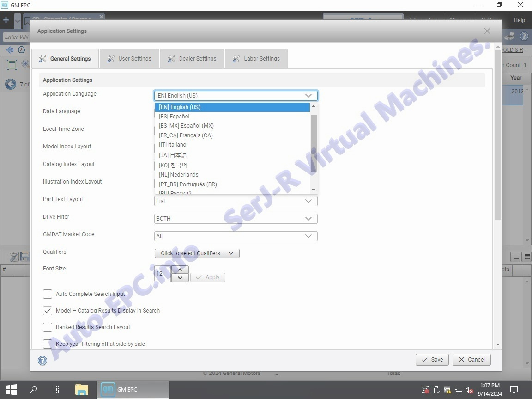
Task: Click the Windows Start button
Action: point(11,389)
